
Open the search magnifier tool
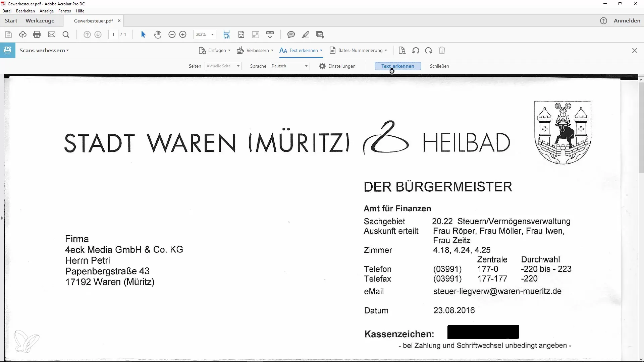(66, 35)
